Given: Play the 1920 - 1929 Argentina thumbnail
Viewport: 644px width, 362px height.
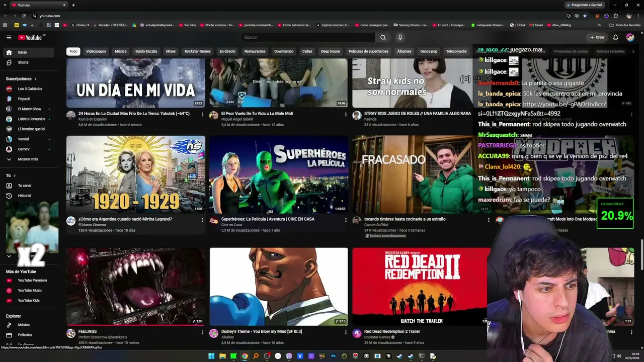Looking at the screenshot, I should click(x=136, y=174).
